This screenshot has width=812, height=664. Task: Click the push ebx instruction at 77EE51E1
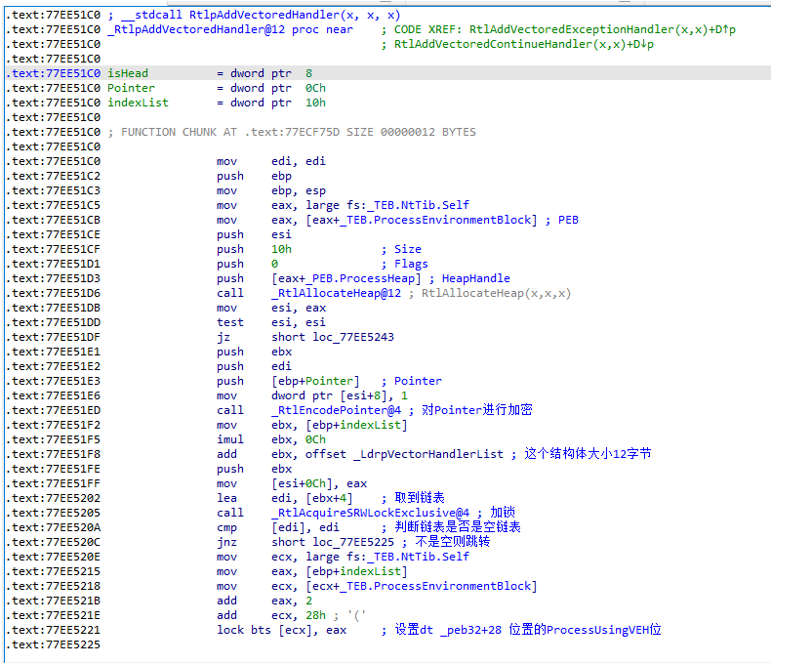[255, 352]
